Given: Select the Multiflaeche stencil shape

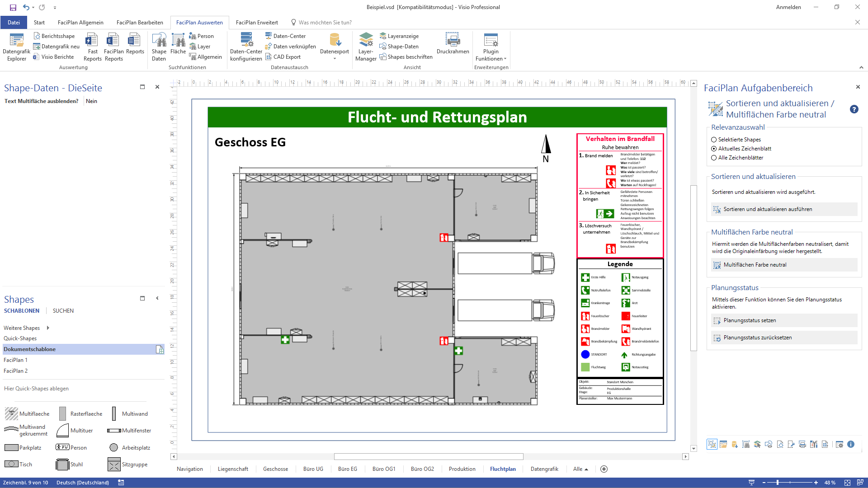Looking at the screenshot, I should click(27, 413).
